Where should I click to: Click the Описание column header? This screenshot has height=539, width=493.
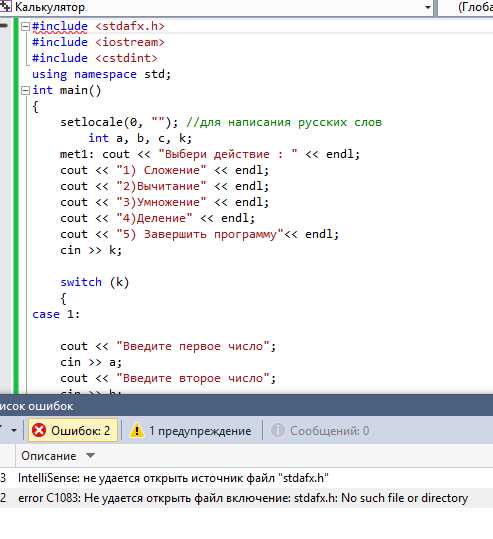(x=48, y=456)
